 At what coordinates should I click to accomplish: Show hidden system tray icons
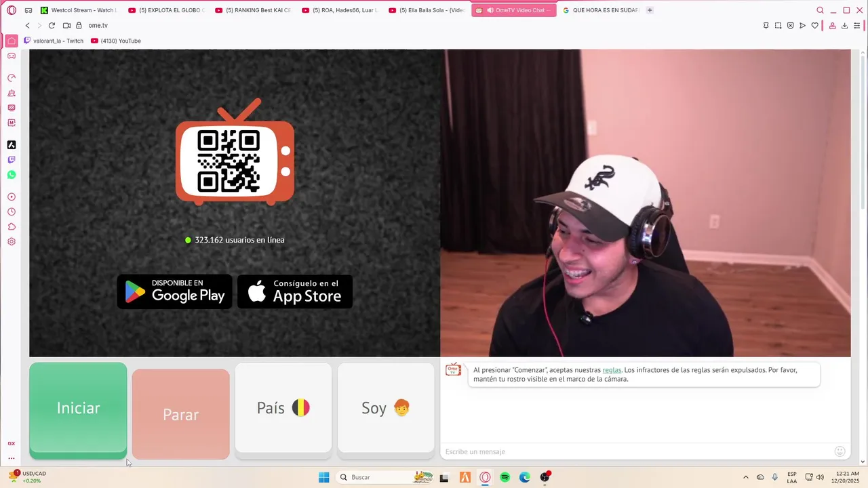pos(746,477)
